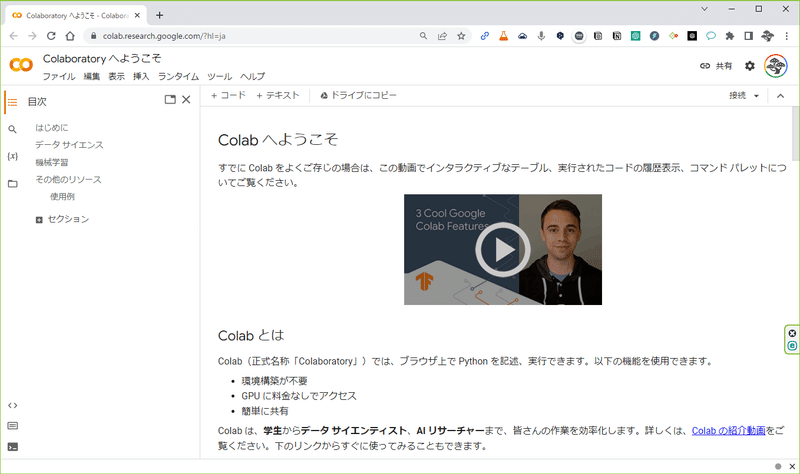800x474 pixels.
Task: Open the ランタイム menu
Action: pos(178,77)
